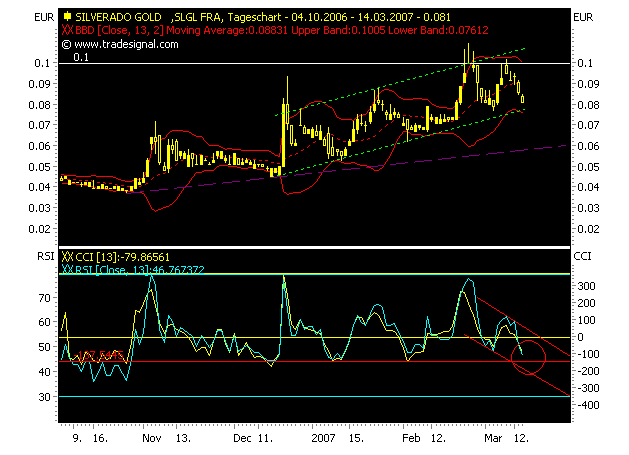
Task: Click the EUR label above the right price axis
Action: (583, 18)
